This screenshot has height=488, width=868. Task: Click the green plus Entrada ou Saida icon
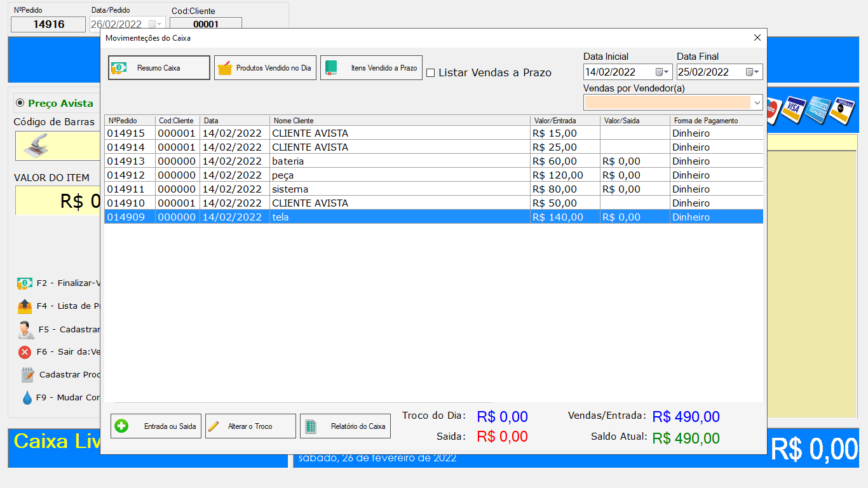click(x=121, y=426)
